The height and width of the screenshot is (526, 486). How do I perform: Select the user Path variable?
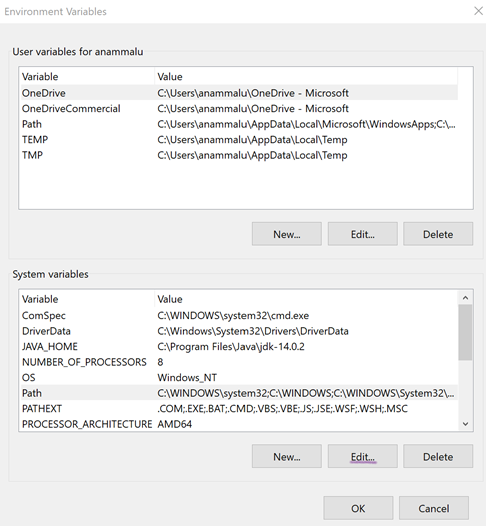239,124
